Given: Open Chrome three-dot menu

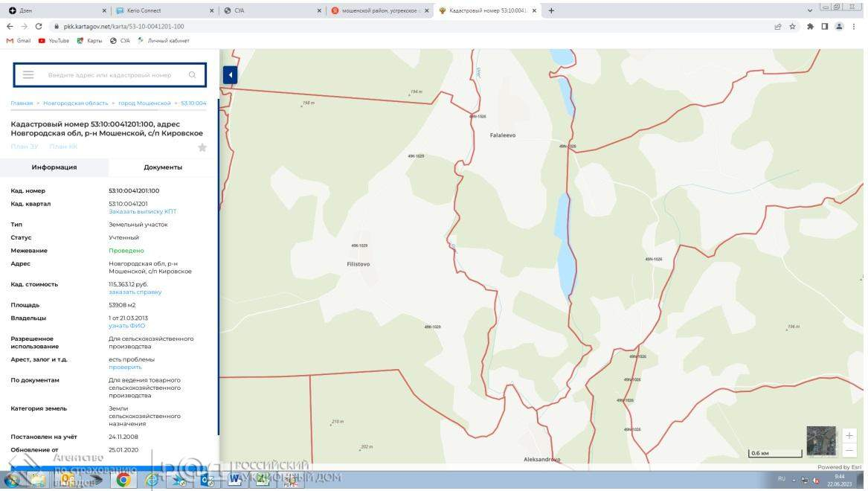Looking at the screenshot, I should pos(855,26).
